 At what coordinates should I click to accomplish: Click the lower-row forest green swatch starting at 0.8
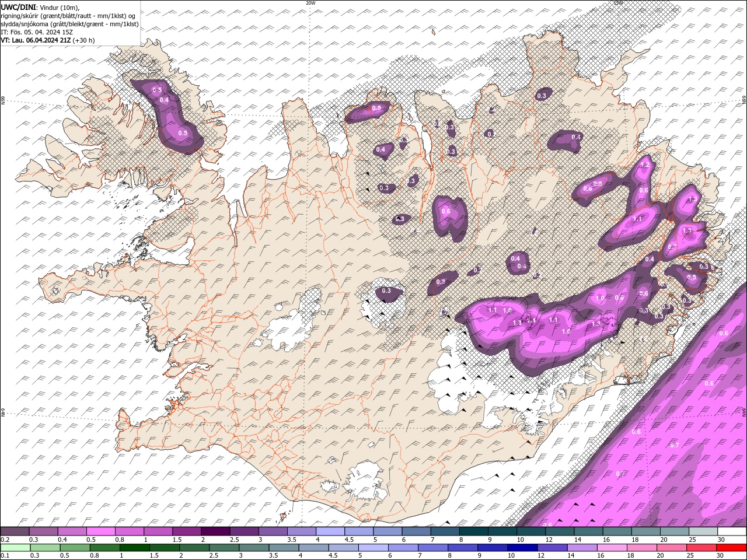point(105,547)
